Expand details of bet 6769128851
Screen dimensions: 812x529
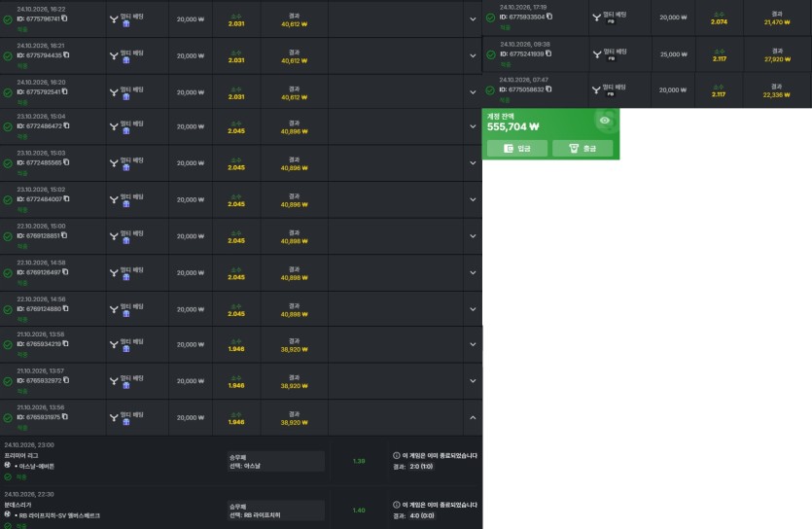coord(473,236)
